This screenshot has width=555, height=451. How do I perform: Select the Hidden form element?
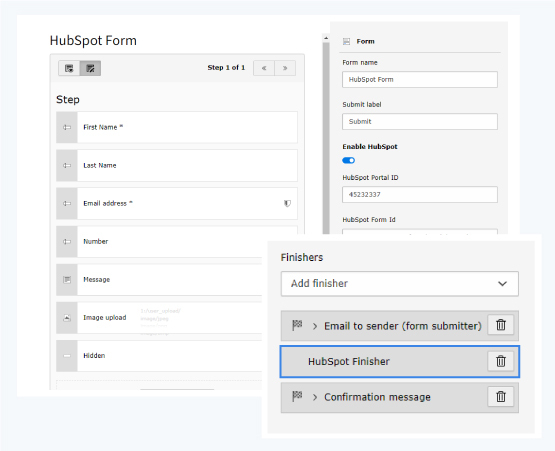(159, 356)
